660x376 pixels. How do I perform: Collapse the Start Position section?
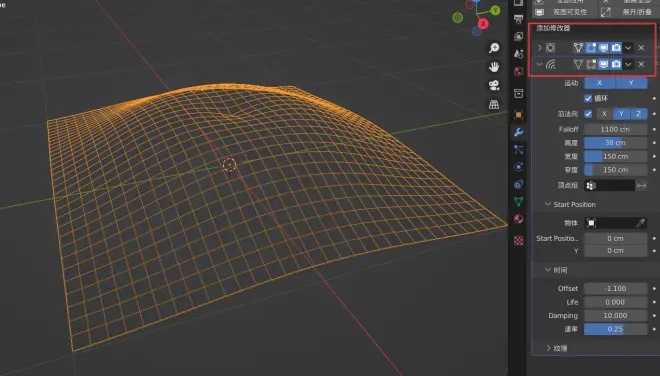[x=548, y=204]
